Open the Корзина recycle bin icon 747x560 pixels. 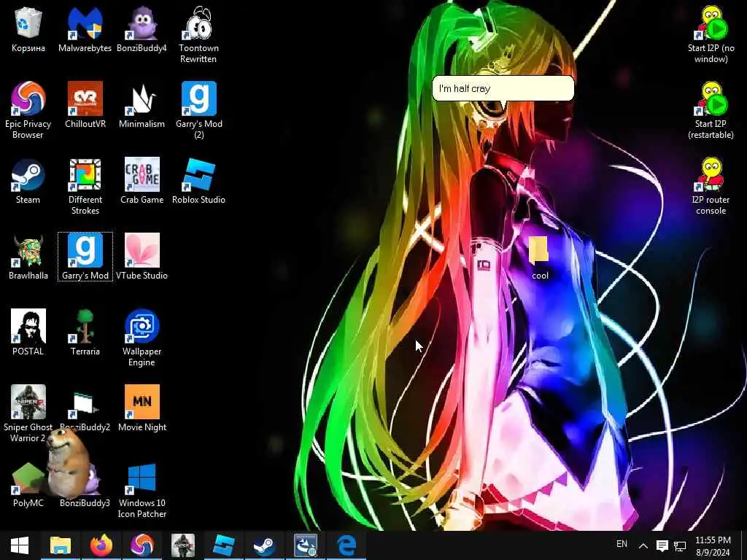pyautogui.click(x=28, y=29)
